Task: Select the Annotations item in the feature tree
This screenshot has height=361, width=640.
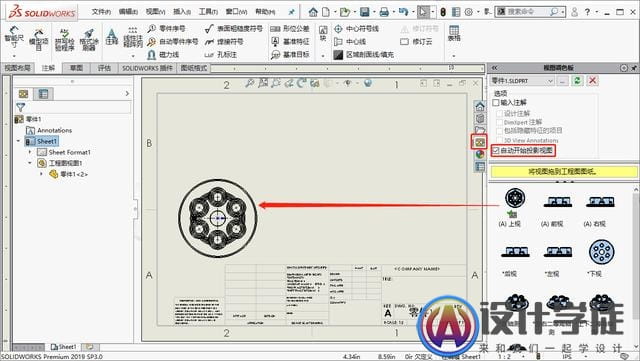Action: (x=49, y=130)
